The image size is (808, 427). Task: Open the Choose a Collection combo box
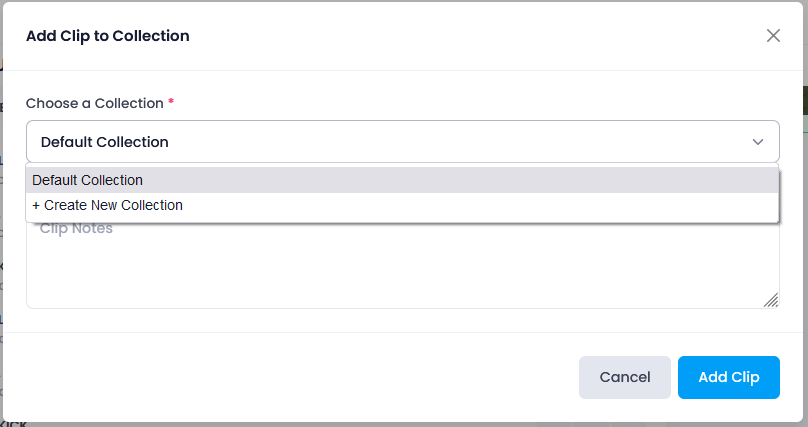tap(402, 142)
